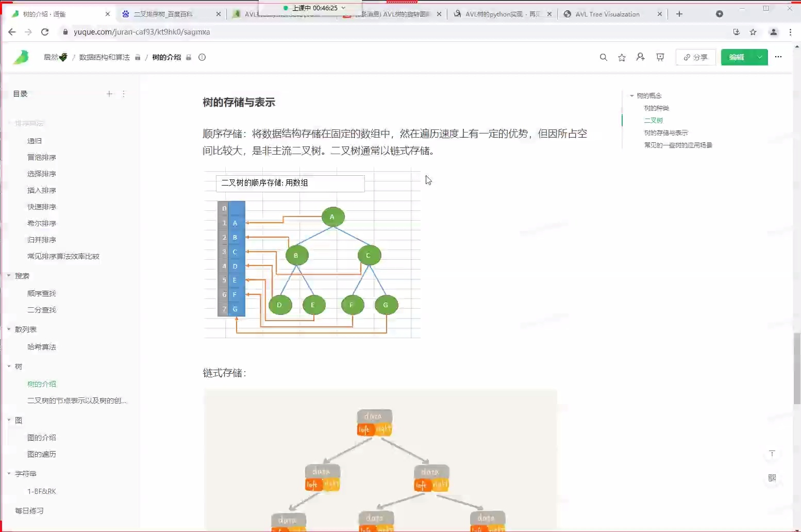
Task: Star this document using header star icon
Action: pyautogui.click(x=622, y=57)
